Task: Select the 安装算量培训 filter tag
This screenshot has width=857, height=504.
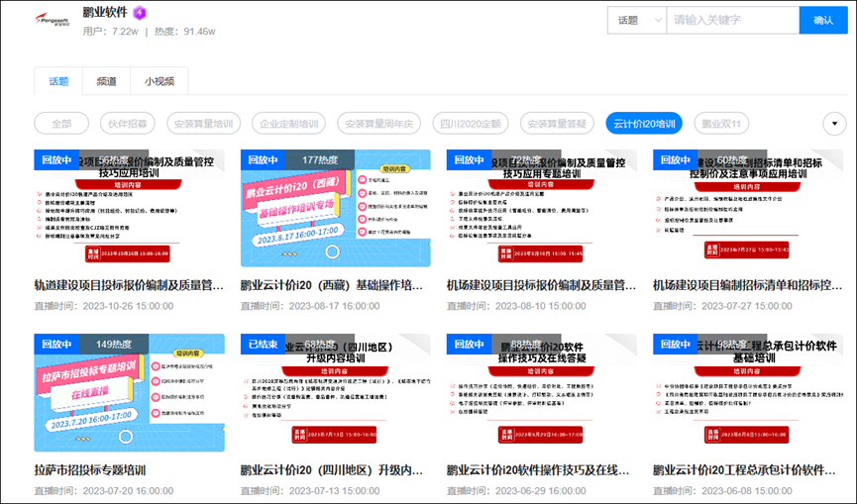Action: click(202, 124)
